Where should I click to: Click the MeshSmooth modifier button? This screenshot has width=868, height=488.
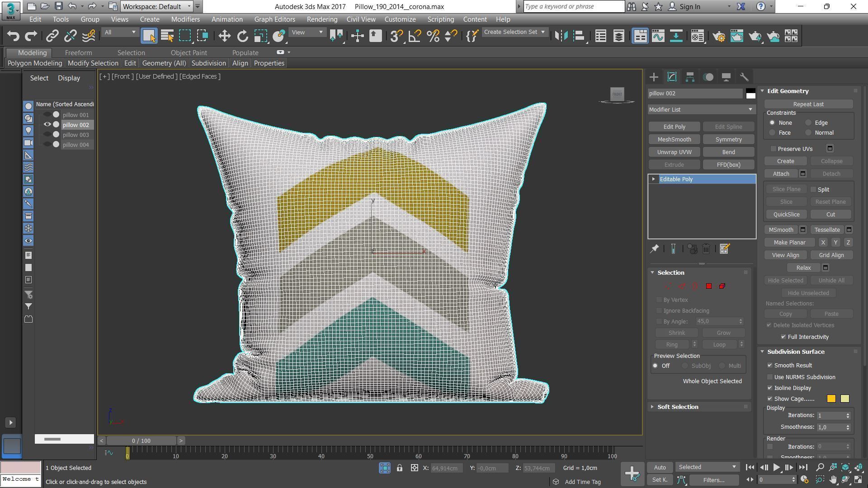[674, 140]
